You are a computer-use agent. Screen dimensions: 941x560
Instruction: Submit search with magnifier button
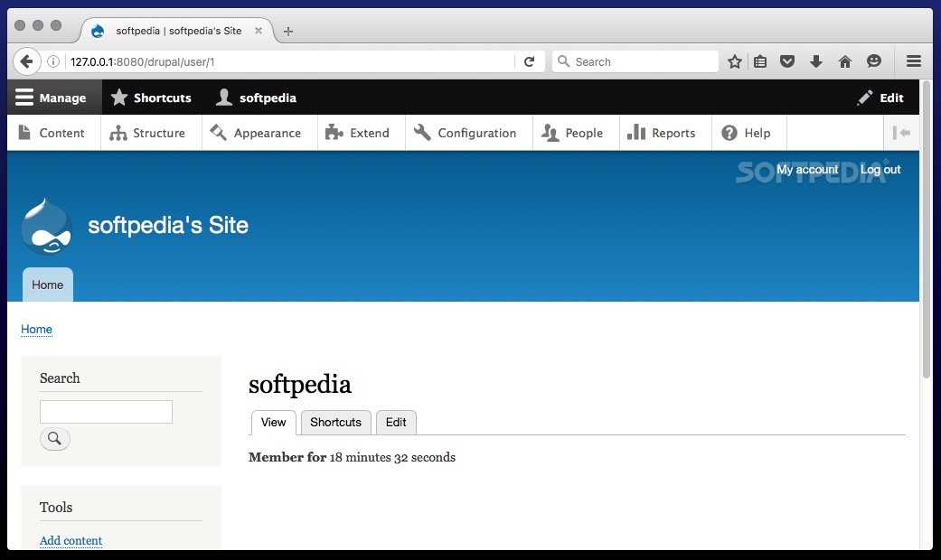(54, 439)
